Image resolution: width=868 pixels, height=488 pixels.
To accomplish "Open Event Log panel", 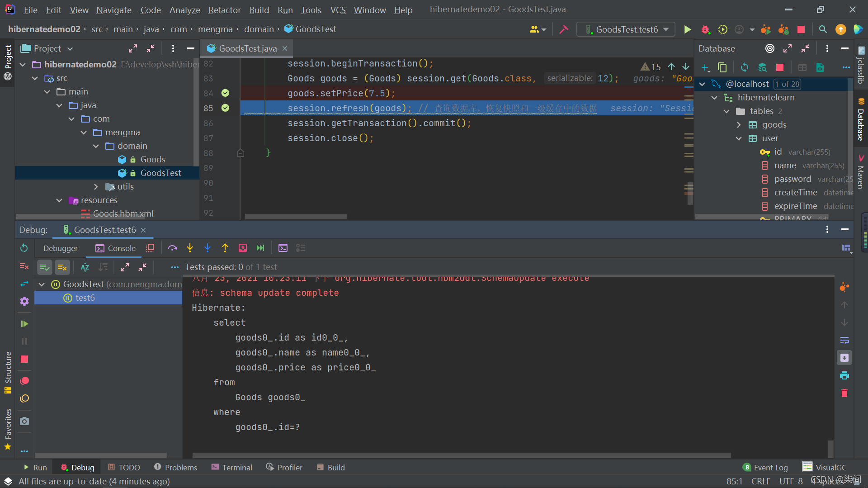I will [765, 467].
